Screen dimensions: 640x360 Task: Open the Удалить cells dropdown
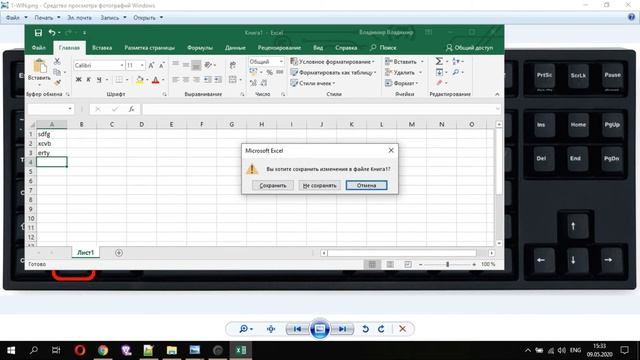point(403,72)
